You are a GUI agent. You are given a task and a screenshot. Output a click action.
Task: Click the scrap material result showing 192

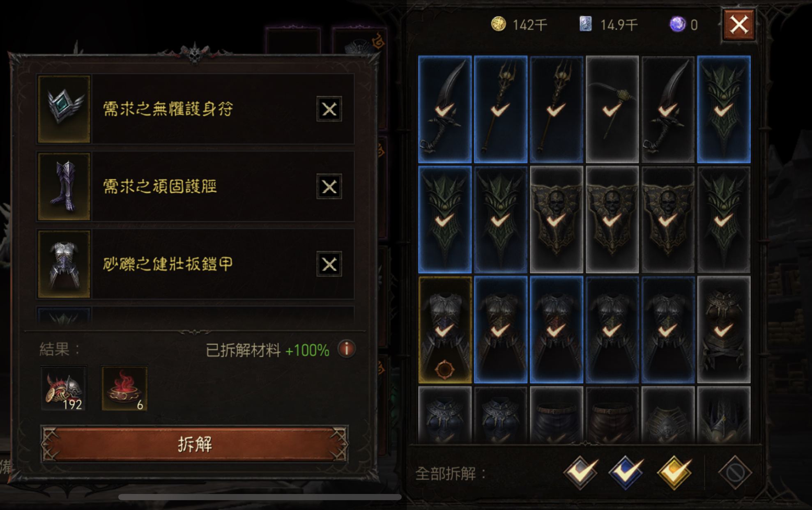tap(64, 388)
